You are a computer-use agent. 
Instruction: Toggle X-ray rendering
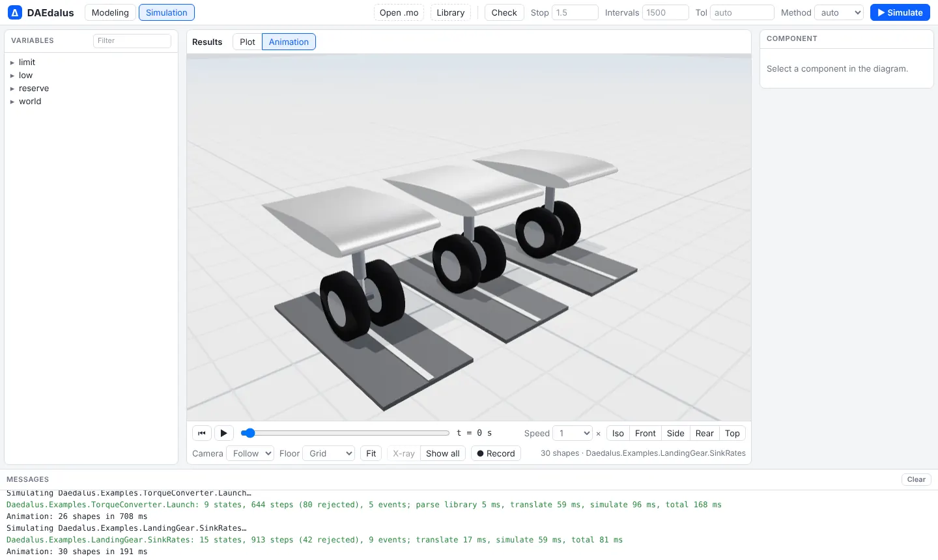pos(404,453)
